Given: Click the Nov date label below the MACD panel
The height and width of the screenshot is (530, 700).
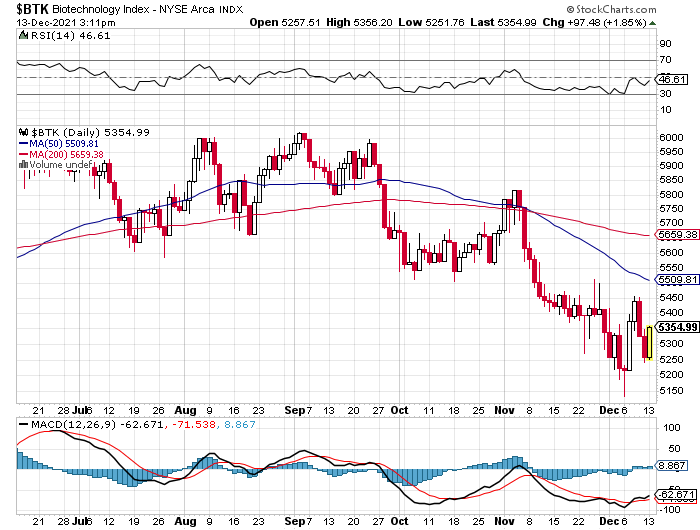Looking at the screenshot, I should click(x=511, y=522).
